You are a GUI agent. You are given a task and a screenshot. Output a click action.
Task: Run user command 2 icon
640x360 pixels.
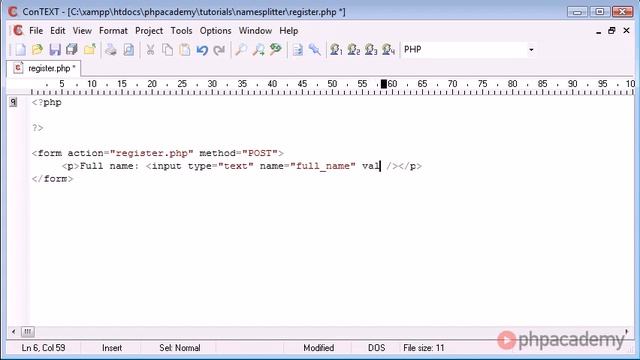coord(353,50)
